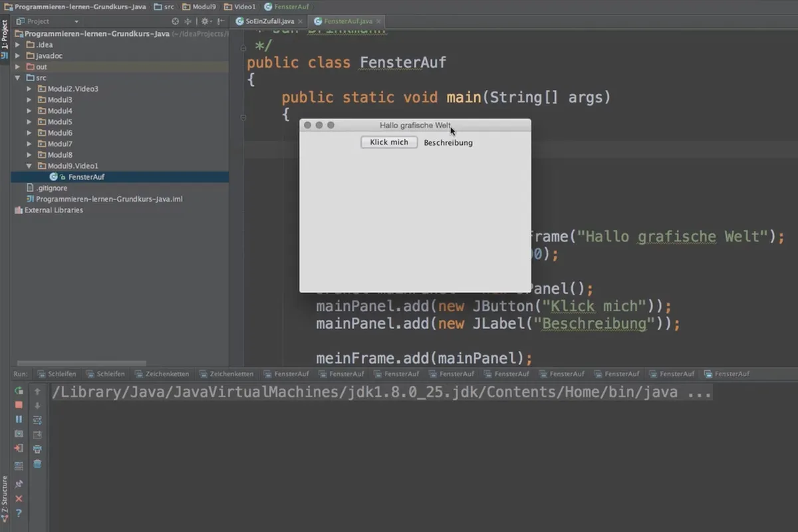Viewport: 798px width, 532px height.
Task: Collapse the Modul9.Video1 package arrow
Action: [x=29, y=166]
